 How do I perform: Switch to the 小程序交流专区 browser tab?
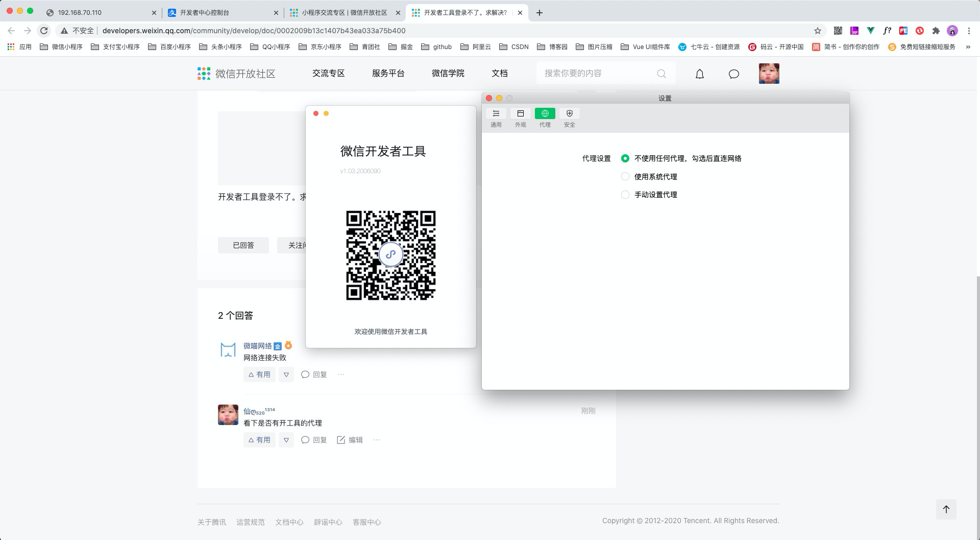click(x=345, y=12)
